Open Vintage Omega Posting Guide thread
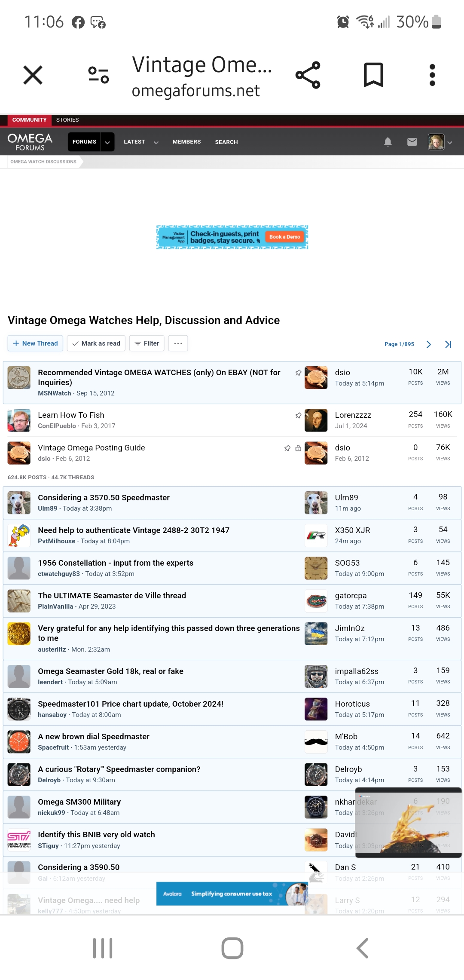The width and height of the screenshot is (464, 980). tap(92, 447)
